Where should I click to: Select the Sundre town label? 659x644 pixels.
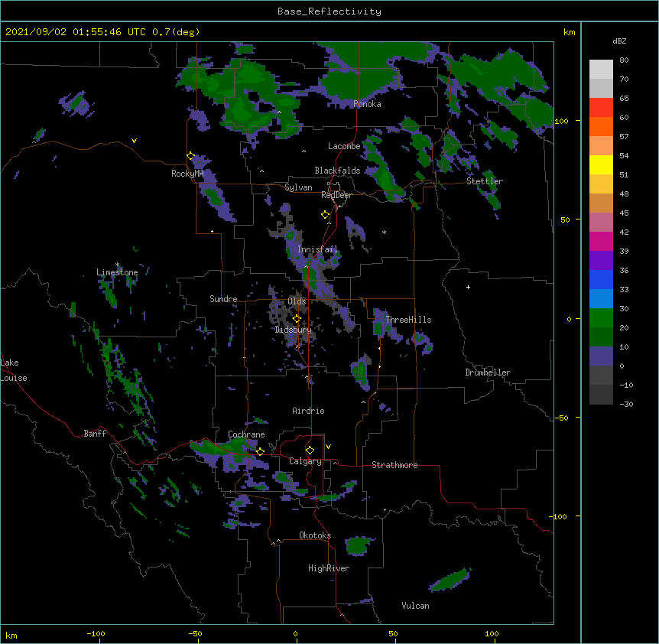(x=223, y=299)
